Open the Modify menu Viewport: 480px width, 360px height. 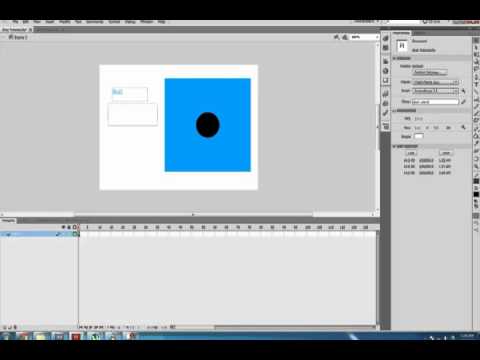pos(65,22)
